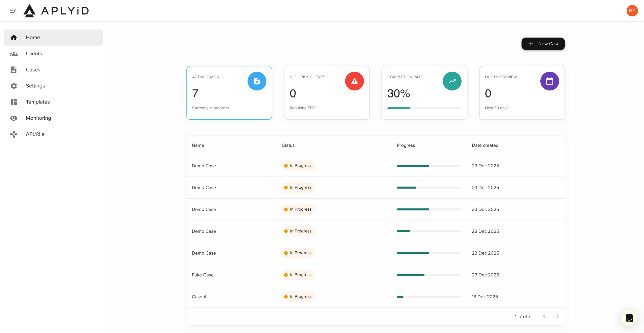Open the BY user avatar menu
The image size is (644, 333).
[632, 11]
